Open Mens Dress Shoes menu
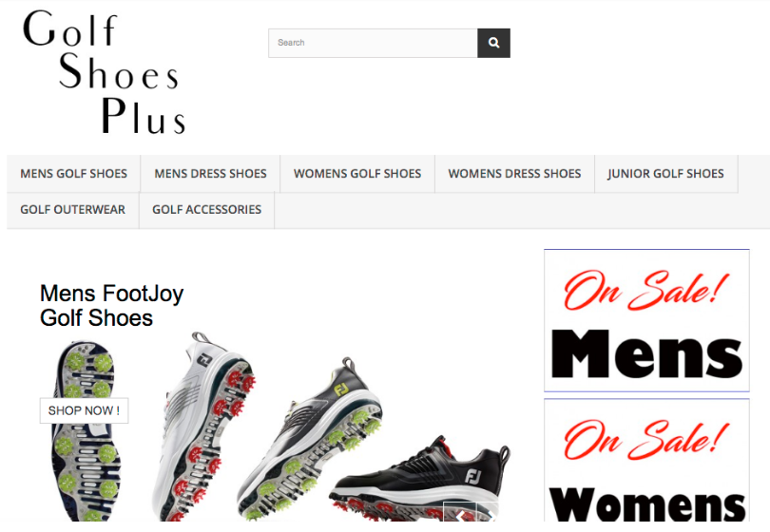 click(x=210, y=174)
